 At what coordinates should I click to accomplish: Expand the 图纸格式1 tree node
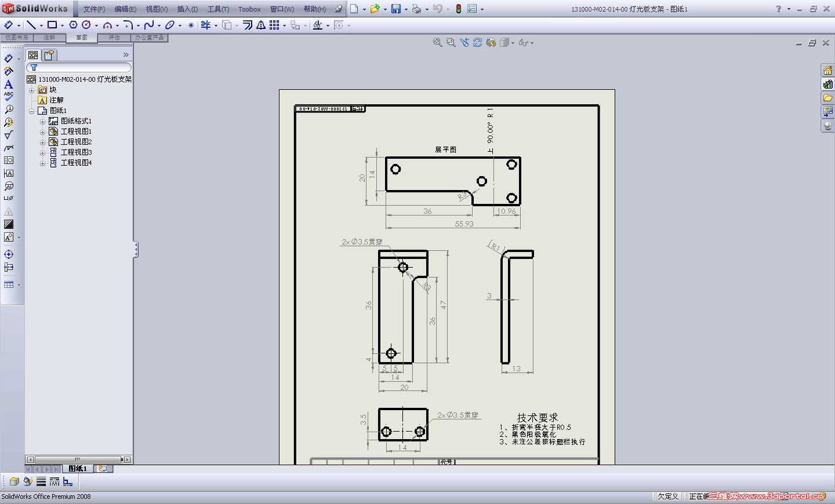pyautogui.click(x=42, y=122)
